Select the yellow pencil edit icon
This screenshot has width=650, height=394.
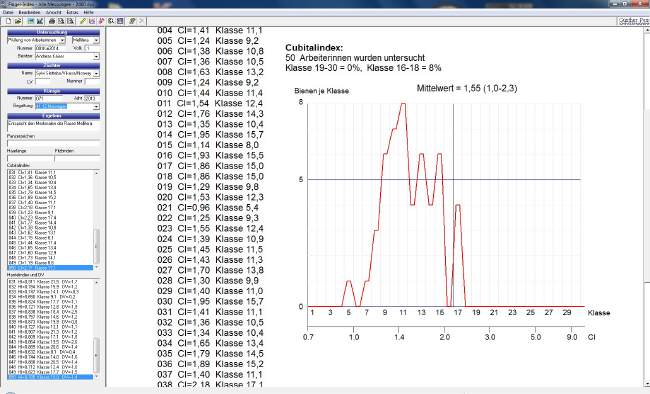(x=83, y=21)
